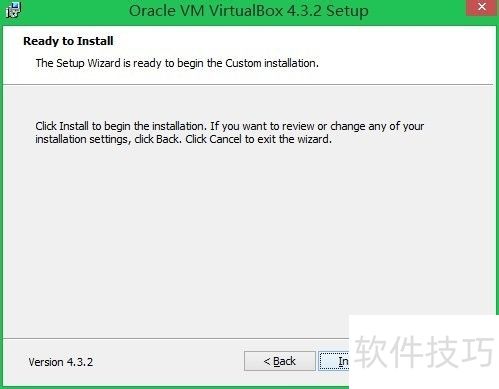Click the first line of installation instructions
499x389 pixels.
click(x=230, y=126)
